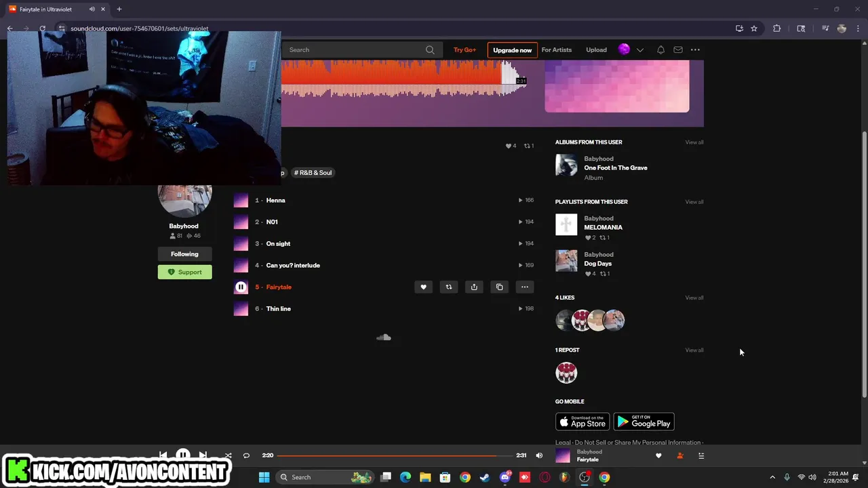The image size is (868, 488).
Task: View all albums from this user
Action: (x=694, y=142)
